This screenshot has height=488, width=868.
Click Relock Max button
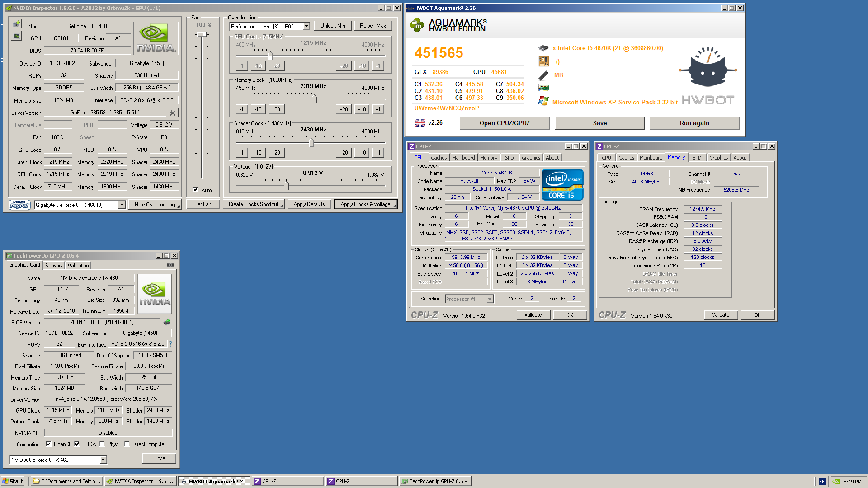tap(373, 26)
